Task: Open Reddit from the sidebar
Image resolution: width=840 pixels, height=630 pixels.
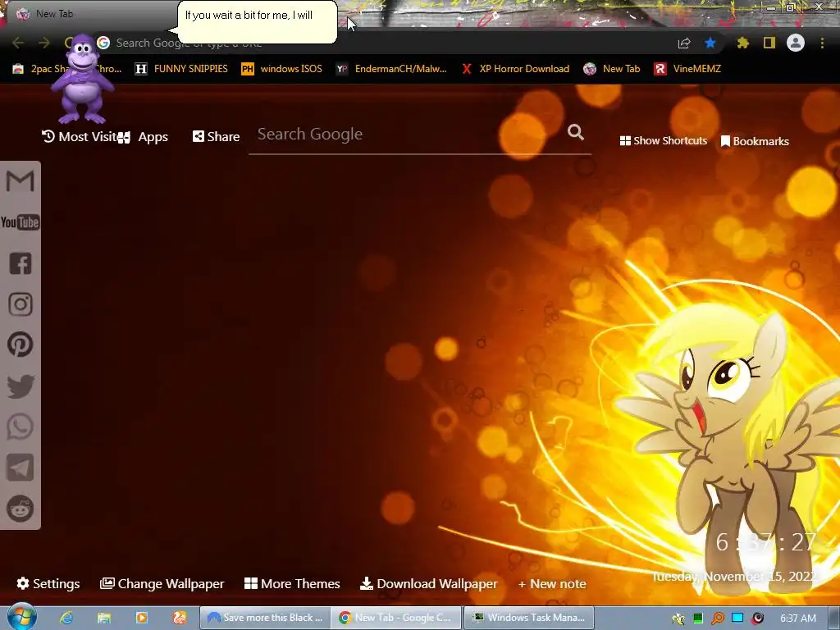Action: coord(21,509)
